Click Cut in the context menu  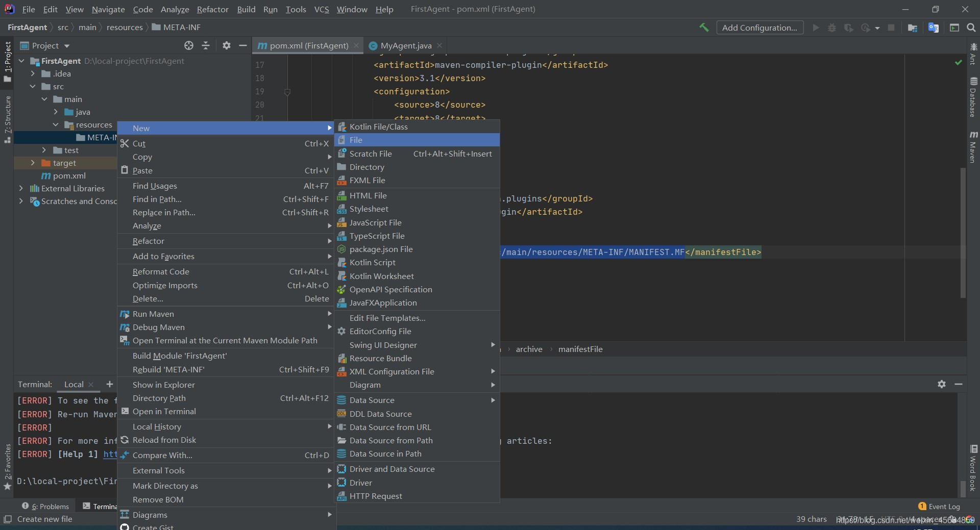click(226, 143)
